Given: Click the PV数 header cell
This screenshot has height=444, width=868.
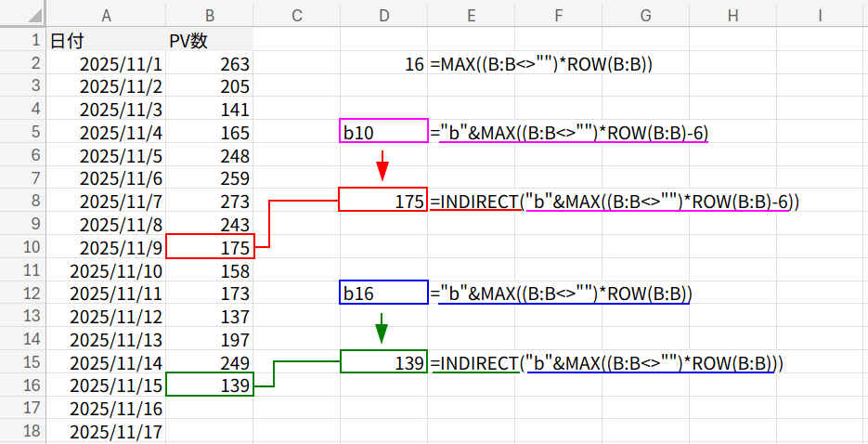Looking at the screenshot, I should coord(210,41).
